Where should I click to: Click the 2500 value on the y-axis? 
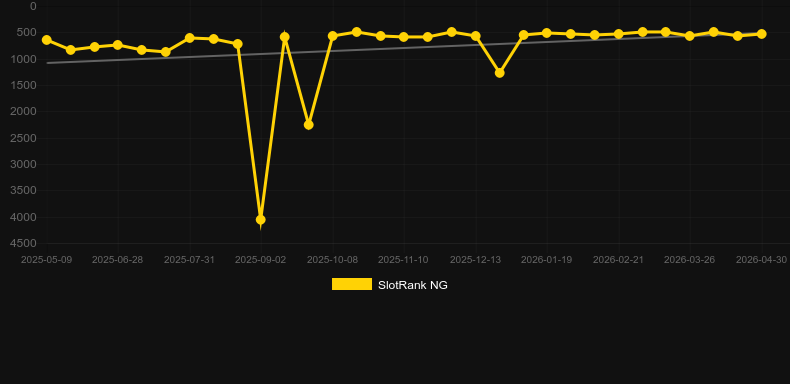point(24,138)
